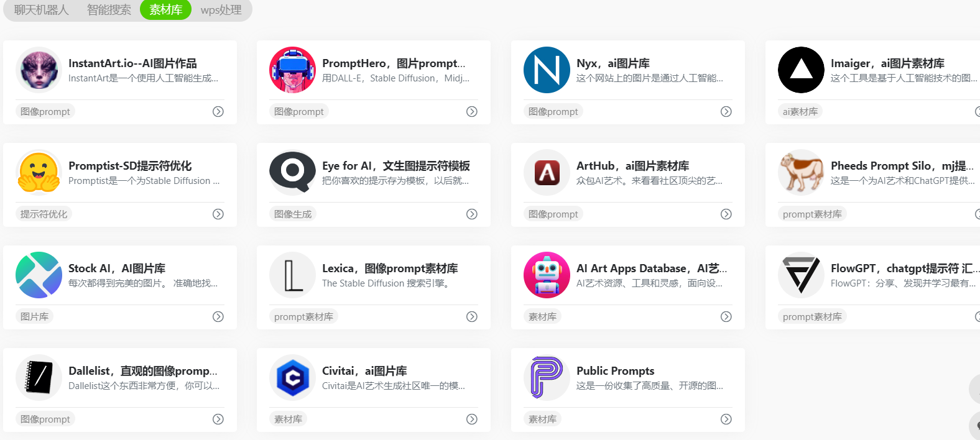Image resolution: width=980 pixels, height=440 pixels.
Task: Click the arrow circle on InstantArt.io card
Action: pos(218,111)
